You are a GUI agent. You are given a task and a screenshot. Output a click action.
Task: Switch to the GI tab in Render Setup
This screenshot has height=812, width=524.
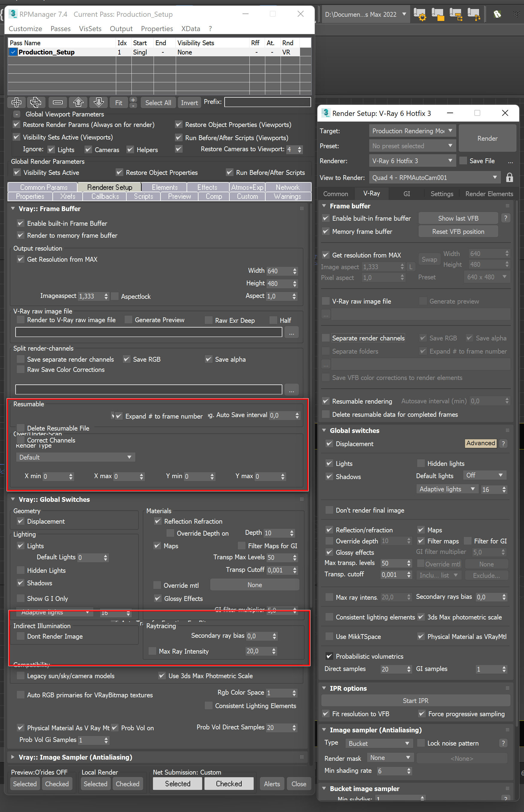(x=407, y=194)
